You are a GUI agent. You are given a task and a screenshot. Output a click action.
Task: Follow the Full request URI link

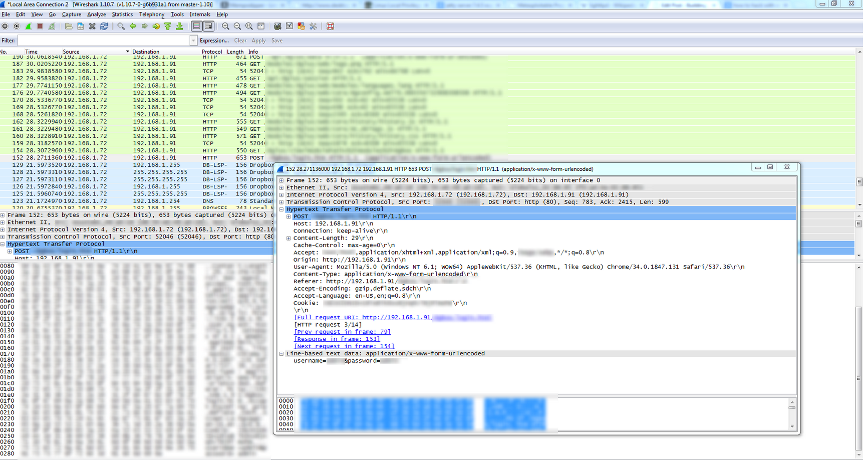(393, 318)
